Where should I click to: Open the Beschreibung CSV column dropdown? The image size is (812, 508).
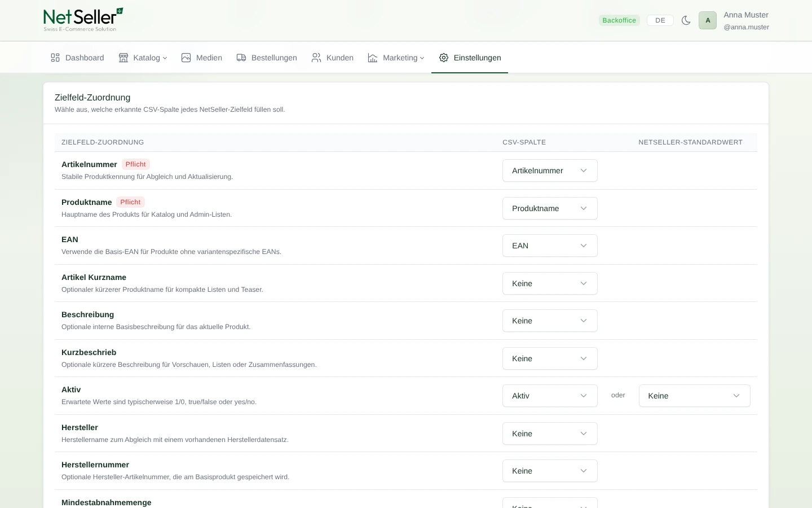550,321
